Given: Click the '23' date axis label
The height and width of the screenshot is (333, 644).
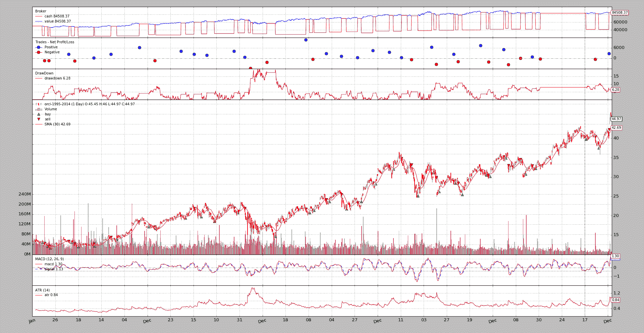Looking at the screenshot, I should click(170, 320).
